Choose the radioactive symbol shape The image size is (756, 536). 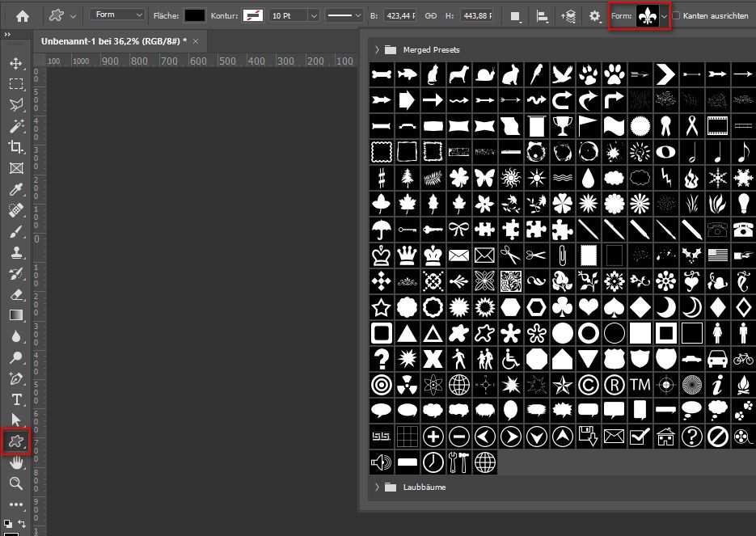[408, 385]
